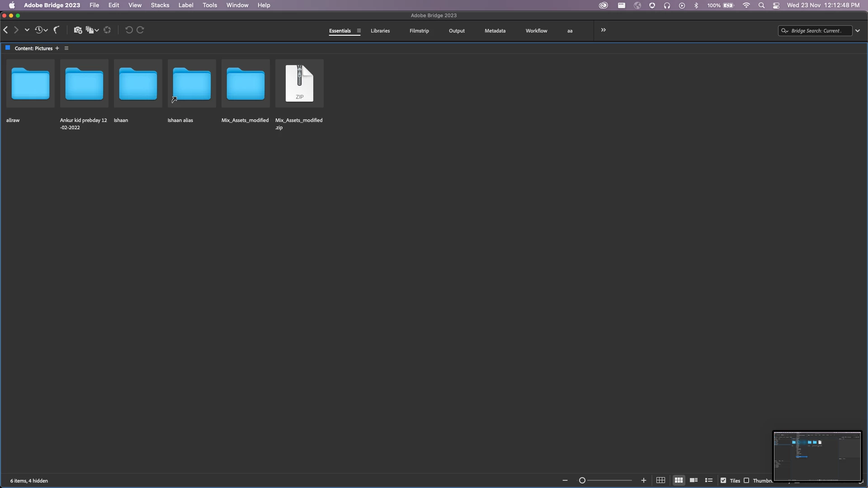Click Get Photos from Camera icon
The image size is (868, 488).
[x=78, y=30]
